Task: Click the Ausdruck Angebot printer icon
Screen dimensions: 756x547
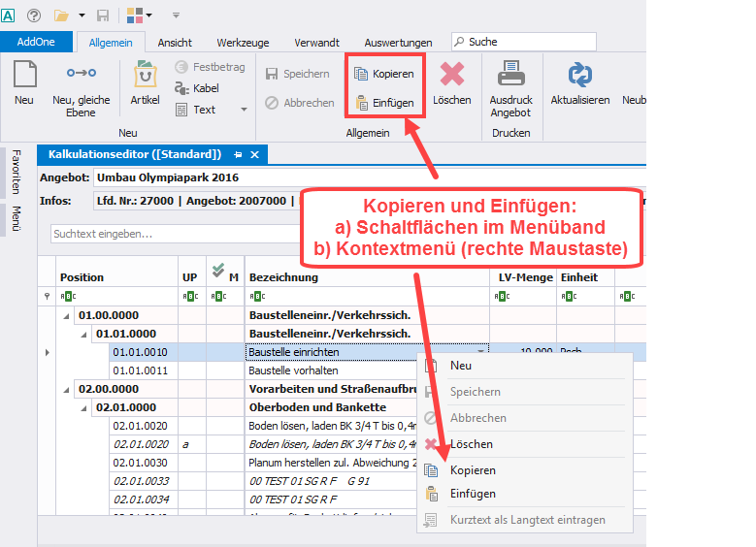Action: [x=510, y=76]
